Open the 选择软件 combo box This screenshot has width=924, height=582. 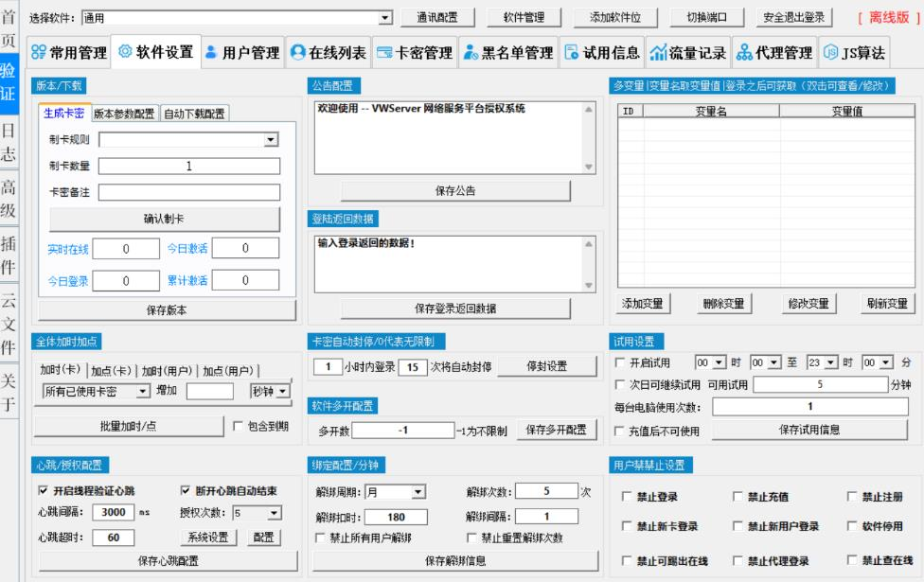(x=384, y=18)
